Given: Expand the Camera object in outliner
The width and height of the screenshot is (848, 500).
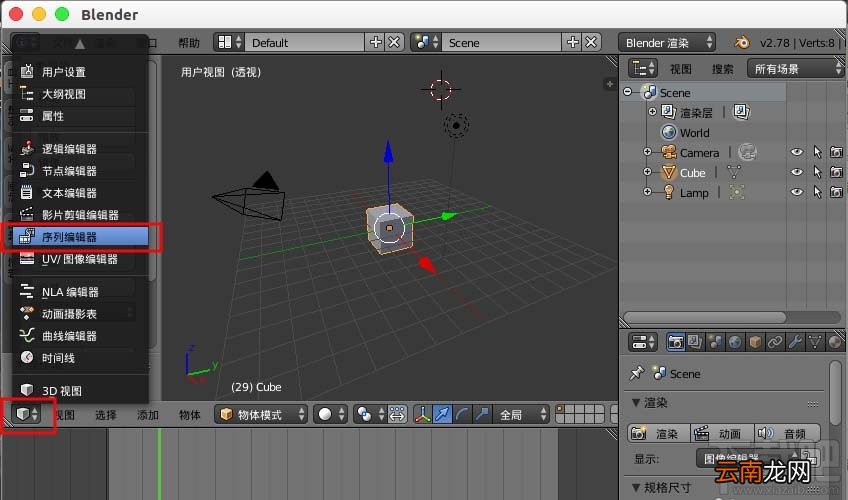Looking at the screenshot, I should coord(647,152).
